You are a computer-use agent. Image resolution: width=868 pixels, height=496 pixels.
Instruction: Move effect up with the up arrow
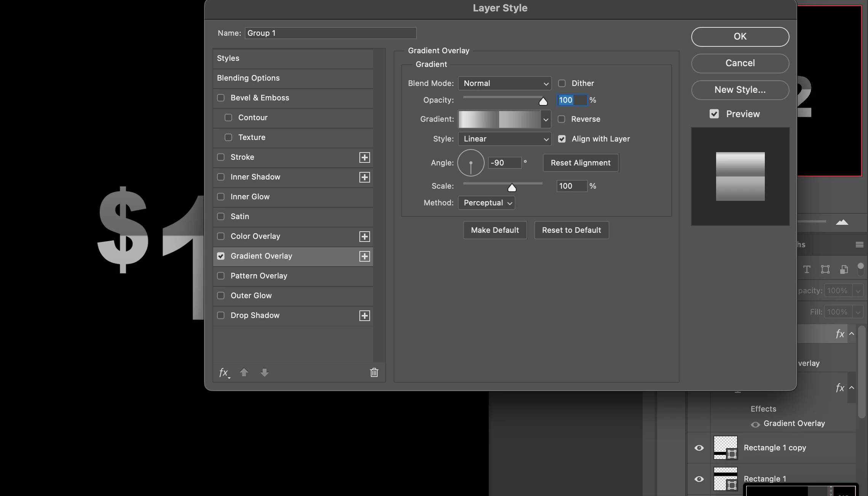coord(244,372)
